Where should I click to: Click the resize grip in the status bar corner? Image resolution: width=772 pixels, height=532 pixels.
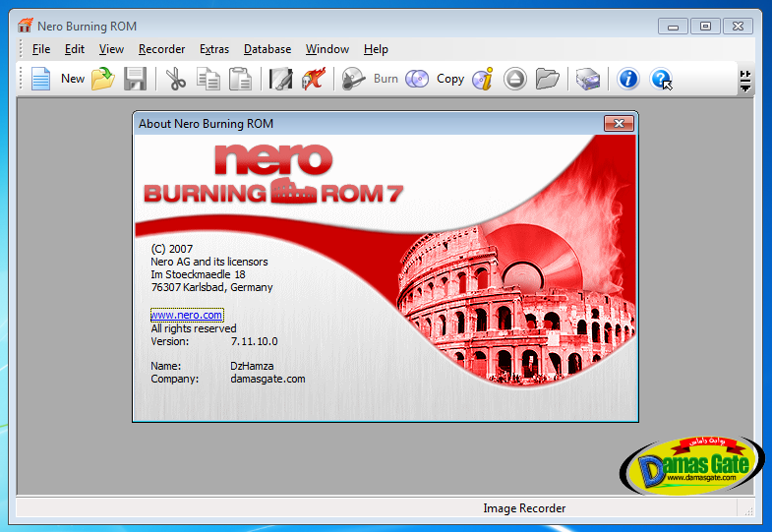click(x=748, y=511)
